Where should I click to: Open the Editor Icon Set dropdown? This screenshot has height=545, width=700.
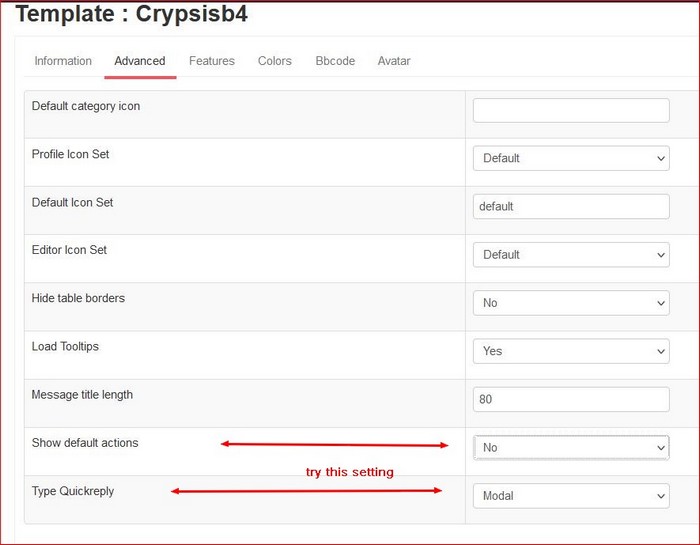tap(571, 254)
